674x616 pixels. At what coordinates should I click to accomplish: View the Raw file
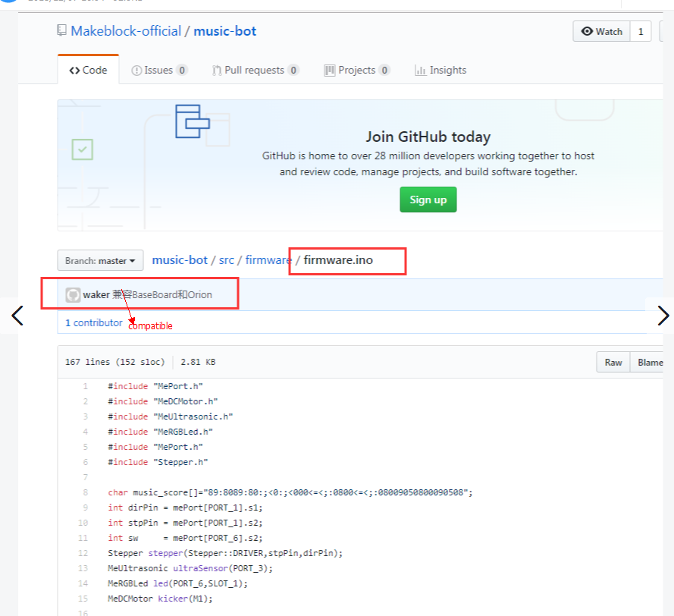[x=613, y=362]
